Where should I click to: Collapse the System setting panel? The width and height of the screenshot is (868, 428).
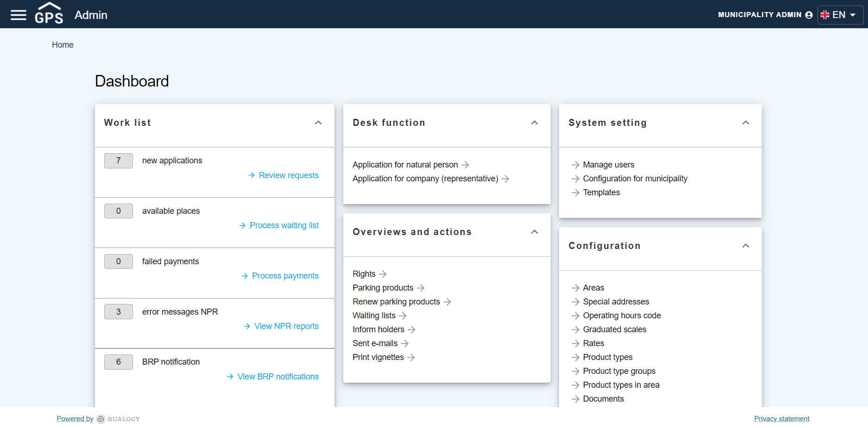[x=746, y=123]
